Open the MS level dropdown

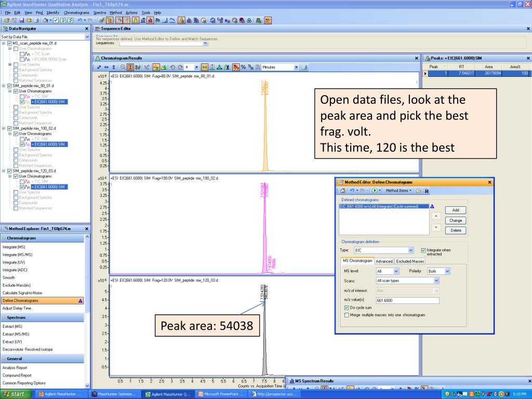pos(396,271)
